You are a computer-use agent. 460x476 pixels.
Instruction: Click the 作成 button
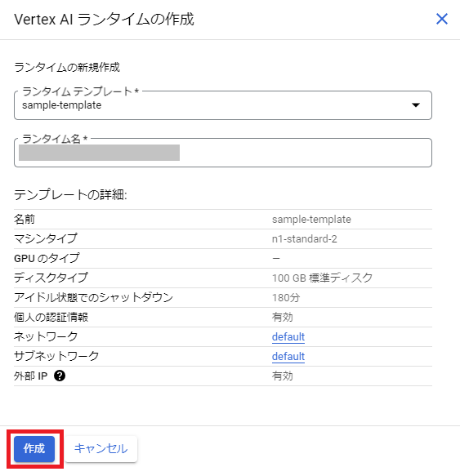tap(34, 449)
